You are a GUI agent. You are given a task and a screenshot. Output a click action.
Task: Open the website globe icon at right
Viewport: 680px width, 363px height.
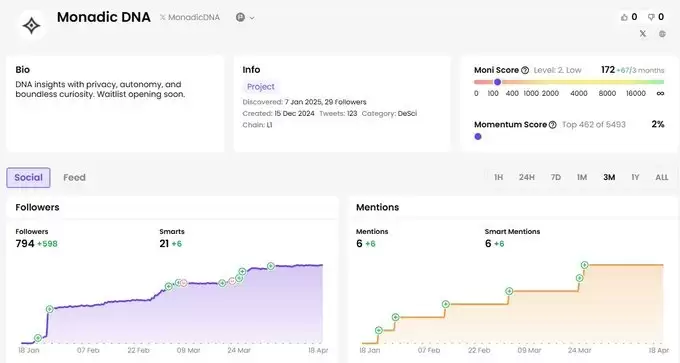click(x=662, y=33)
